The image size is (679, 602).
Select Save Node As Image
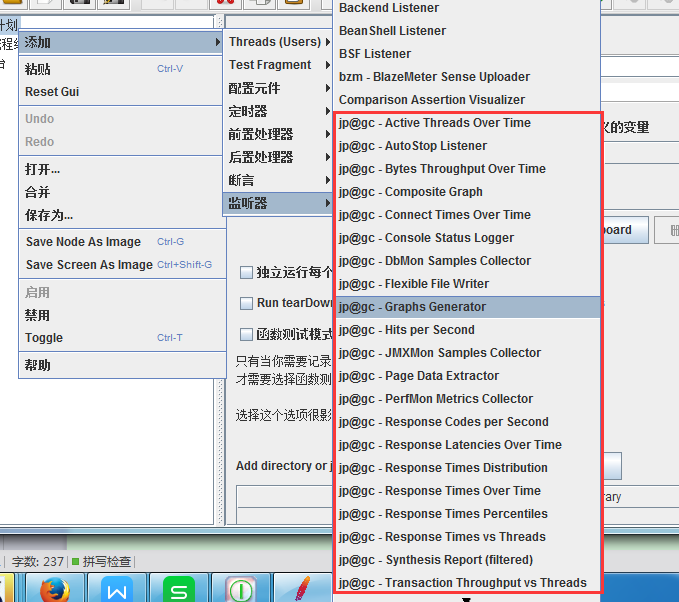(121, 242)
